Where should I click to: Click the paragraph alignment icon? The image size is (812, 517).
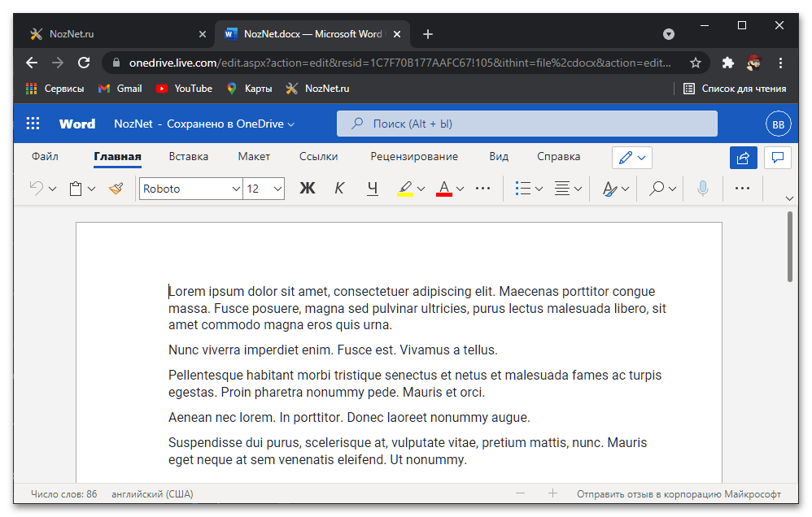tap(562, 189)
